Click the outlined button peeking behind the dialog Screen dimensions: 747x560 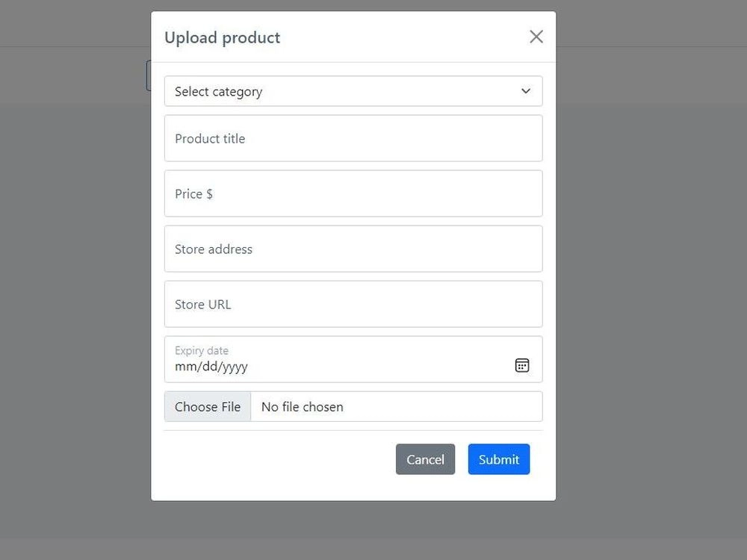(x=148, y=75)
